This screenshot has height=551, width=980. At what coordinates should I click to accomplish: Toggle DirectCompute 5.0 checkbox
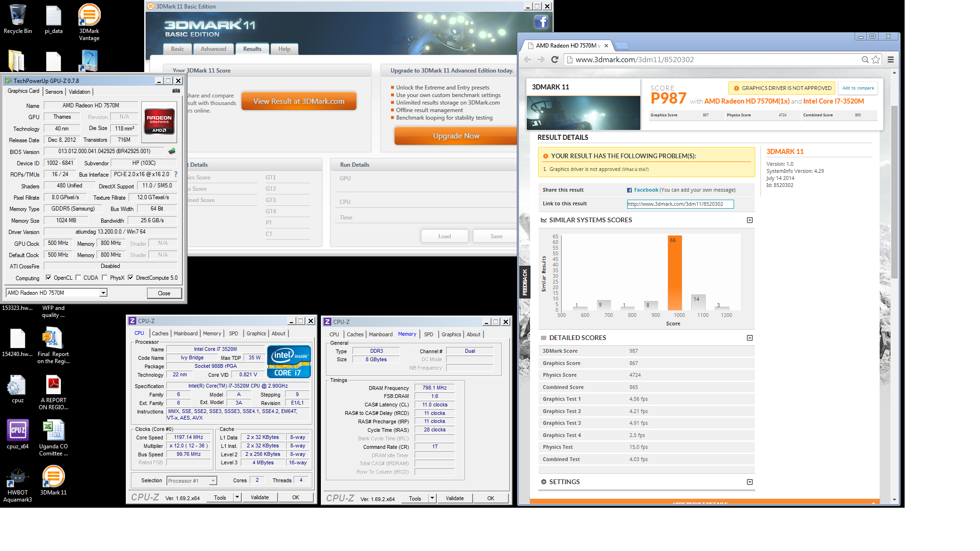pos(131,278)
